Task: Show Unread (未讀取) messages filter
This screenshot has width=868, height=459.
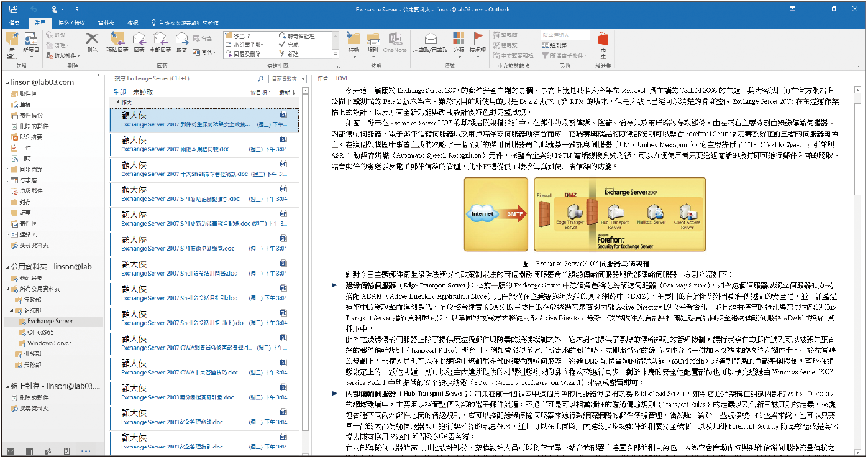Action: coord(143,92)
